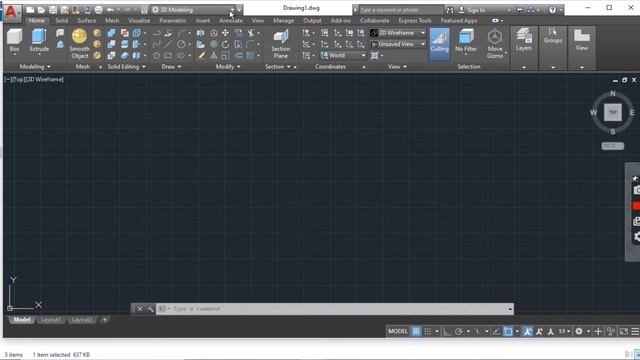Image resolution: width=640 pixels, height=360 pixels.
Task: Switch to the Annotate ribbon tab
Action: (x=231, y=20)
